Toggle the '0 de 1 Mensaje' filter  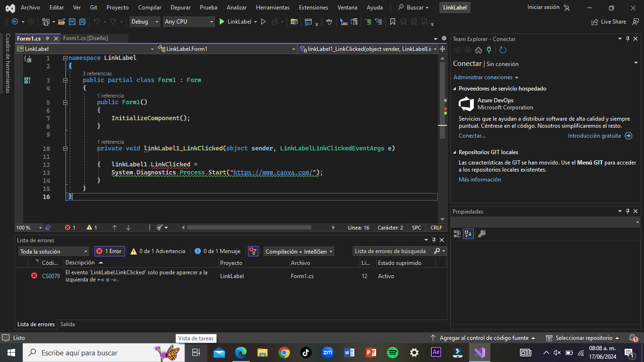point(217,251)
